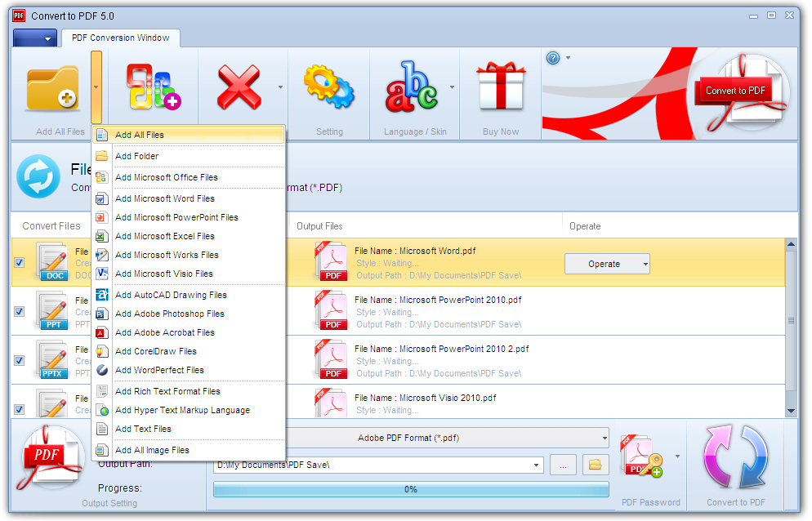Image resolution: width=812 pixels, height=521 pixels.
Task: Click the 0% conversion progress bar
Action: (411, 489)
